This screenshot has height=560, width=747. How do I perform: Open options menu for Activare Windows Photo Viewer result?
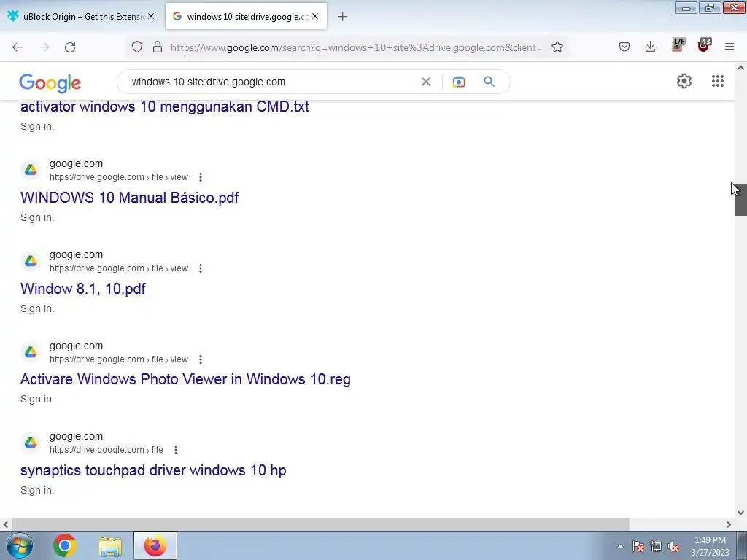pyautogui.click(x=201, y=359)
